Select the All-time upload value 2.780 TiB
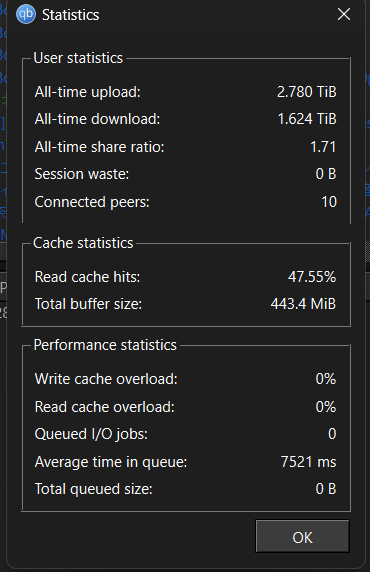Viewport: 370px width, 572px height. (x=307, y=92)
